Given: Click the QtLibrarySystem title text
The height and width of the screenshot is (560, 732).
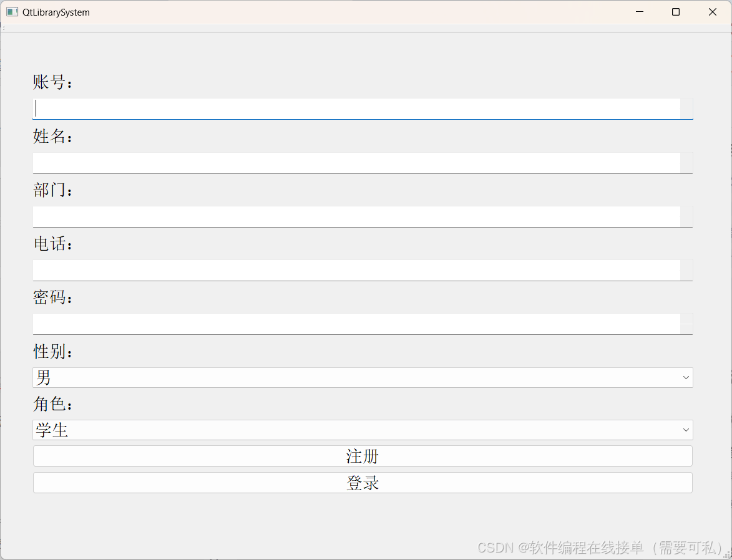Looking at the screenshot, I should tap(56, 12).
